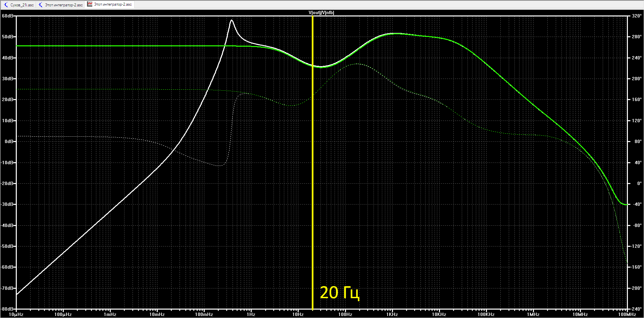Click the 0° label on right phase axis
Viewport: 644px width, 318px height.
point(639,183)
